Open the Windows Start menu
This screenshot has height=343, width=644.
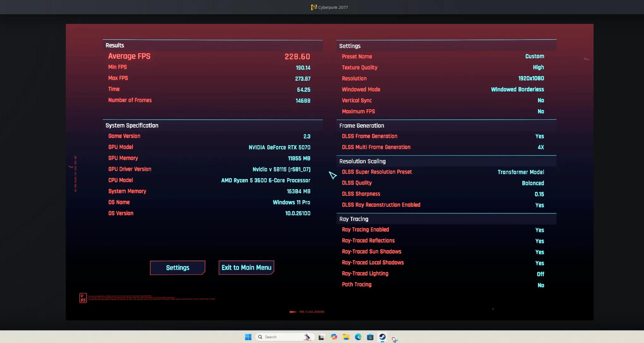[248, 337]
